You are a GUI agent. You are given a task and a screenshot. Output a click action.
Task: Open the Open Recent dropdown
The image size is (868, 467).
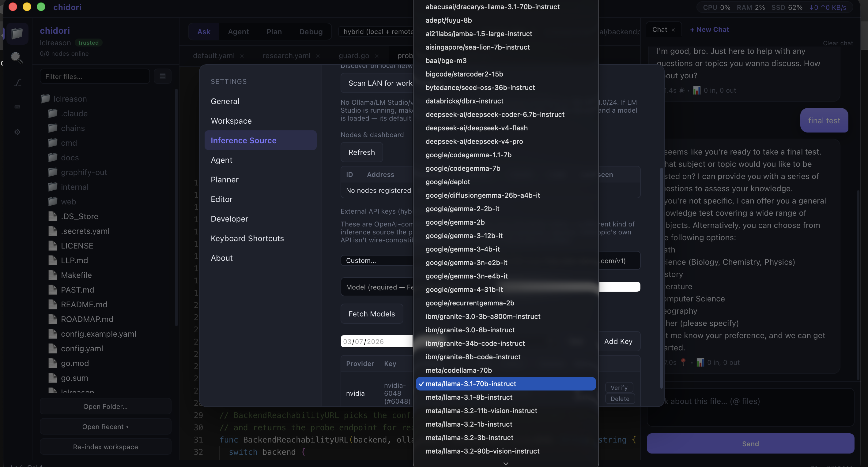(105, 427)
